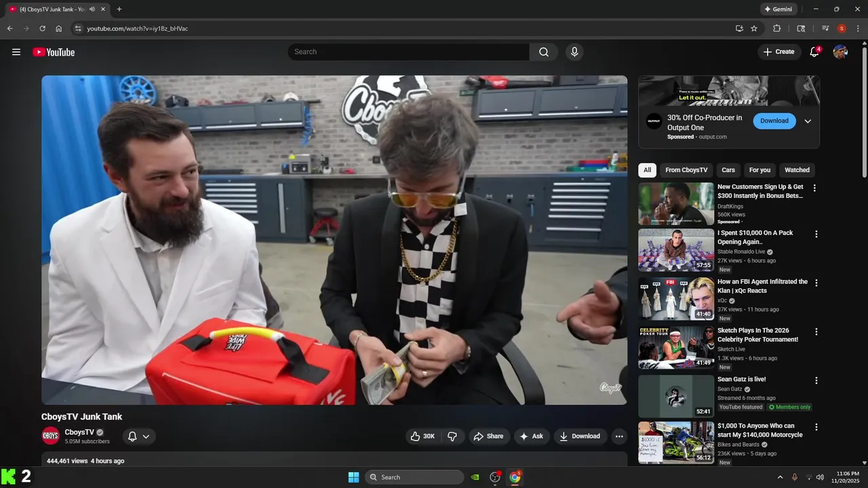Select the All filter chip
This screenshot has width=868, height=488.
pos(647,170)
